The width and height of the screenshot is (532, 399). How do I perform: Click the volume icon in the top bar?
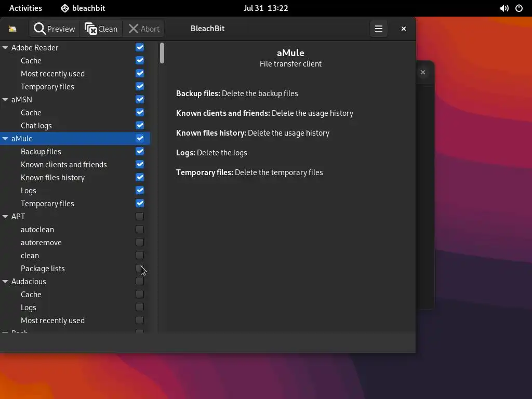click(x=504, y=8)
